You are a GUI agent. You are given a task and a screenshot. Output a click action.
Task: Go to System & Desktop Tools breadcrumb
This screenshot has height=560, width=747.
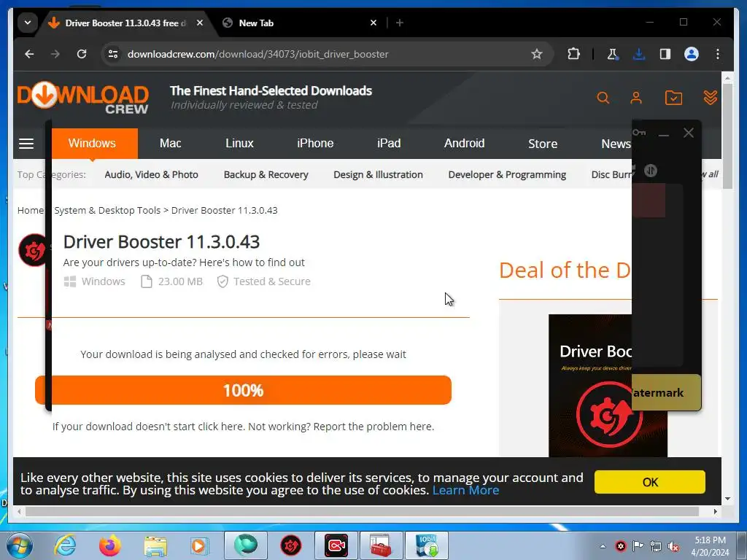click(107, 211)
